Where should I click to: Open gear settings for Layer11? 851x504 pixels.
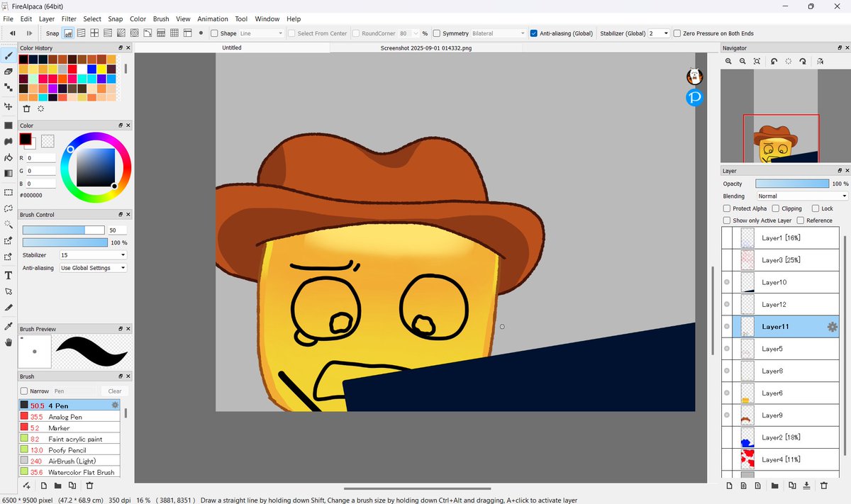click(833, 327)
